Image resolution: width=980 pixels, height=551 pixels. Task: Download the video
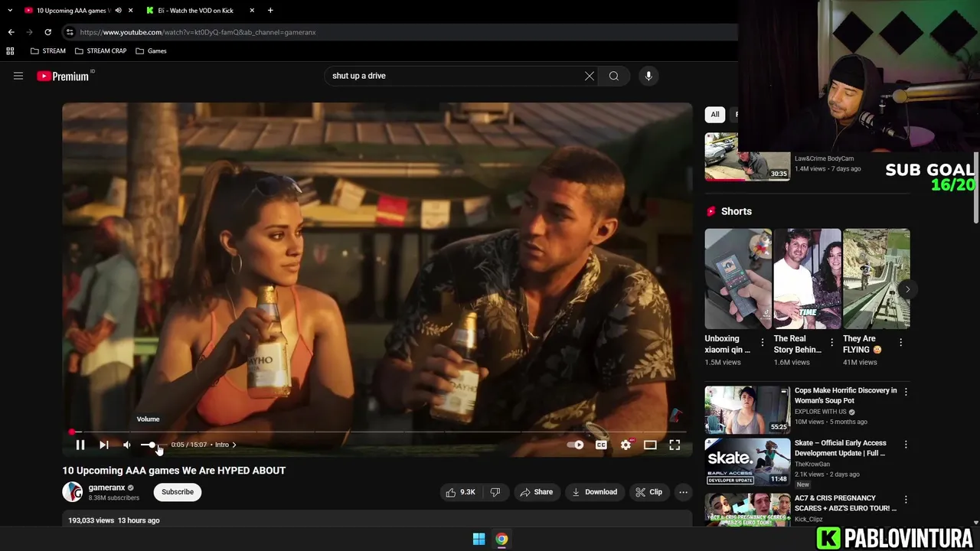click(594, 492)
